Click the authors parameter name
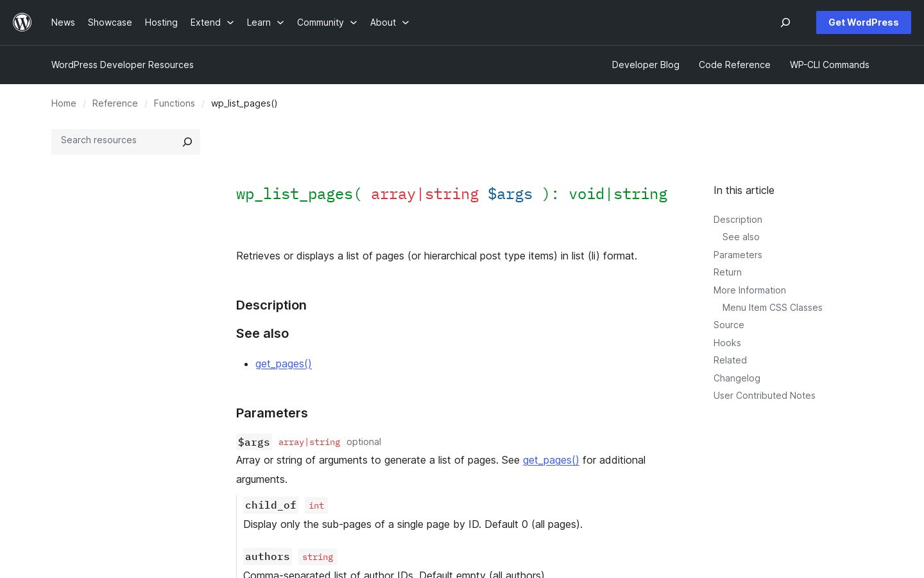This screenshot has height=578, width=924. pos(268,556)
